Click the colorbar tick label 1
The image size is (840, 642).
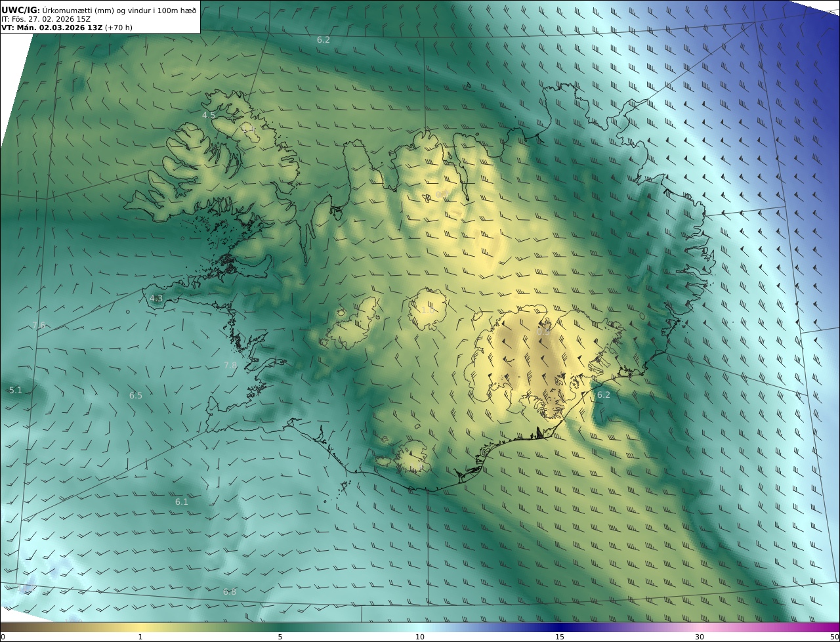pyautogui.click(x=140, y=637)
